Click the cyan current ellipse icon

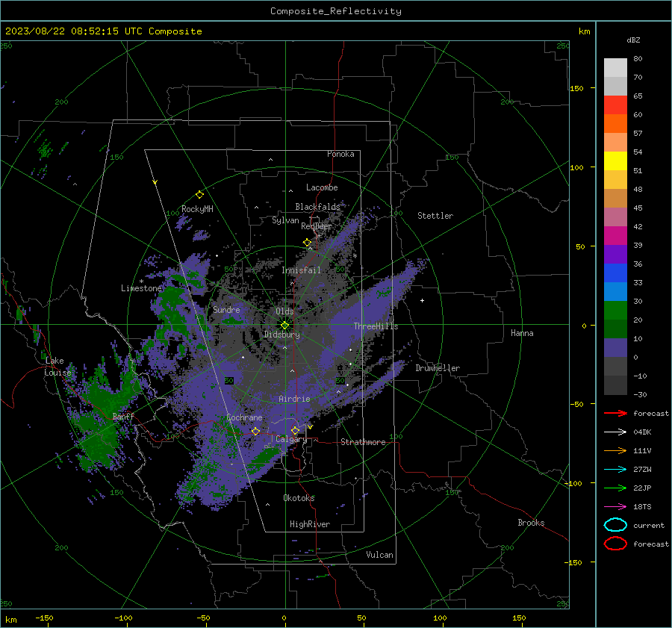click(615, 525)
